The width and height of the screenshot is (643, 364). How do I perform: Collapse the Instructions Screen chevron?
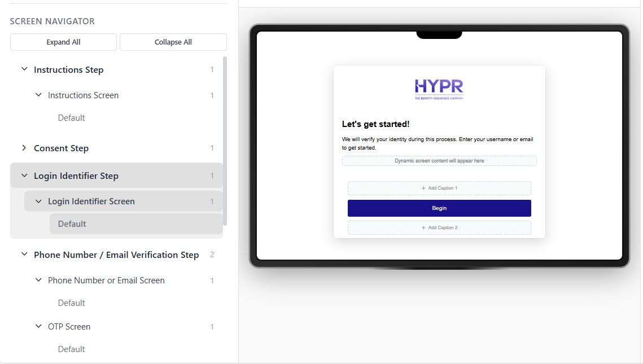tap(38, 95)
